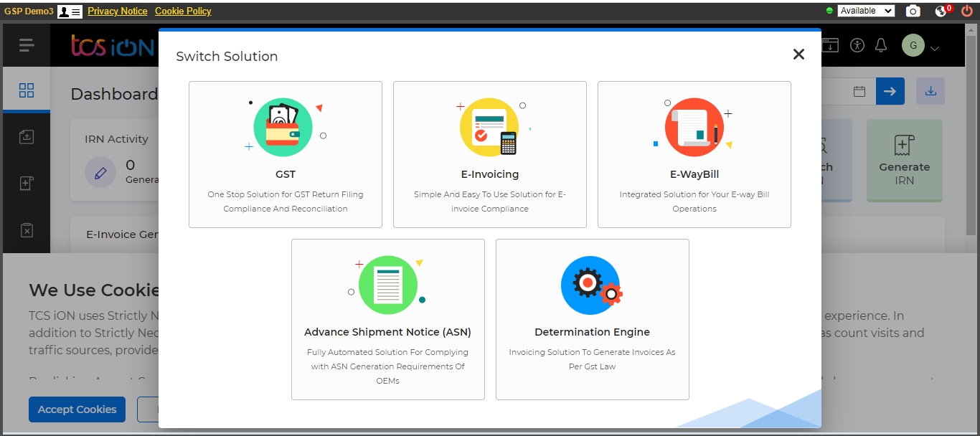Viewport: 980px width, 436px height.
Task: Expand the user profile chevron
Action: pos(934,48)
